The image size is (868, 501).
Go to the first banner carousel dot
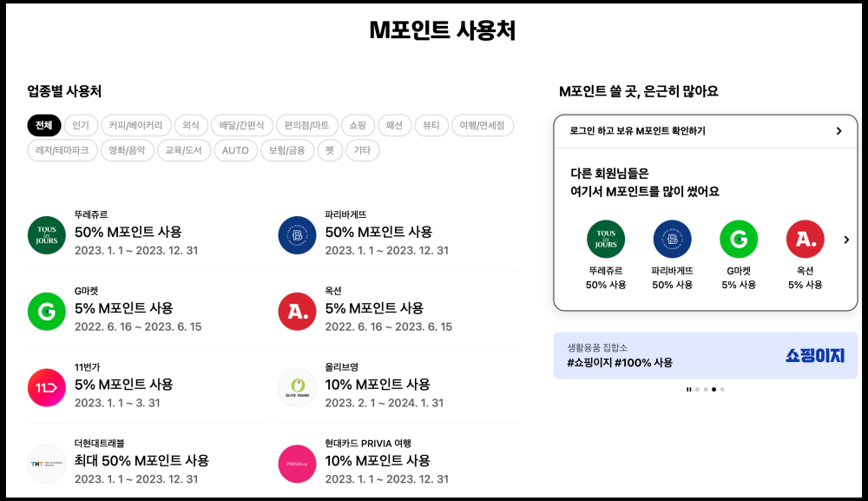pyautogui.click(x=698, y=389)
